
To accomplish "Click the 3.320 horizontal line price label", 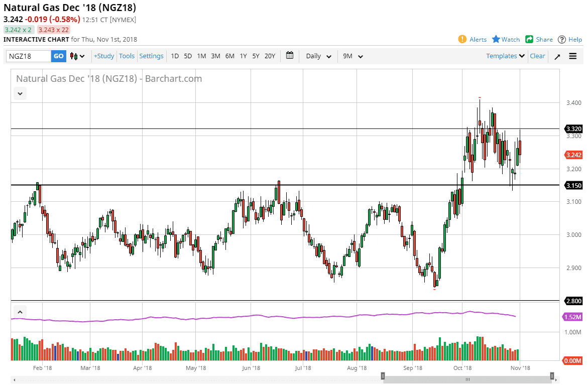I will point(574,129).
